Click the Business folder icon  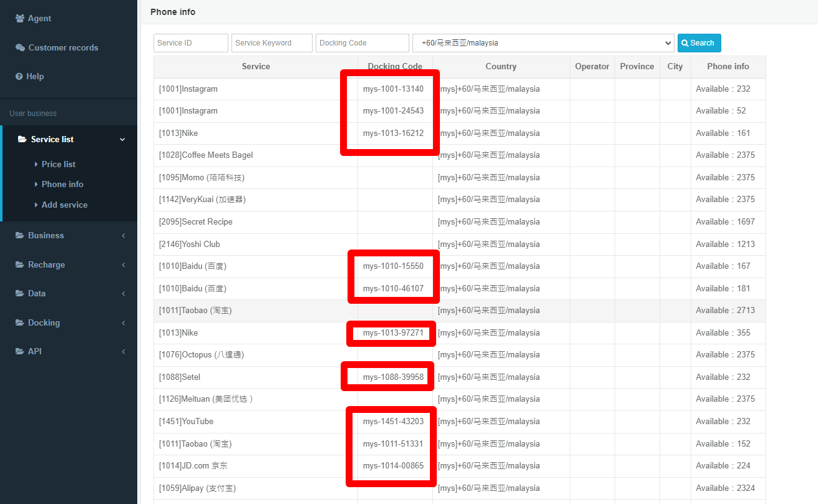click(20, 236)
